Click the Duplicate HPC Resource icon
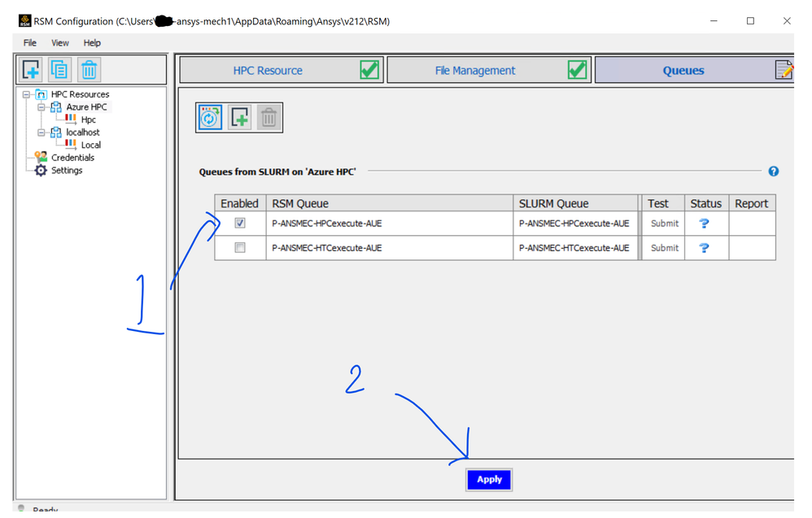This screenshot has width=812, height=518. coord(59,69)
